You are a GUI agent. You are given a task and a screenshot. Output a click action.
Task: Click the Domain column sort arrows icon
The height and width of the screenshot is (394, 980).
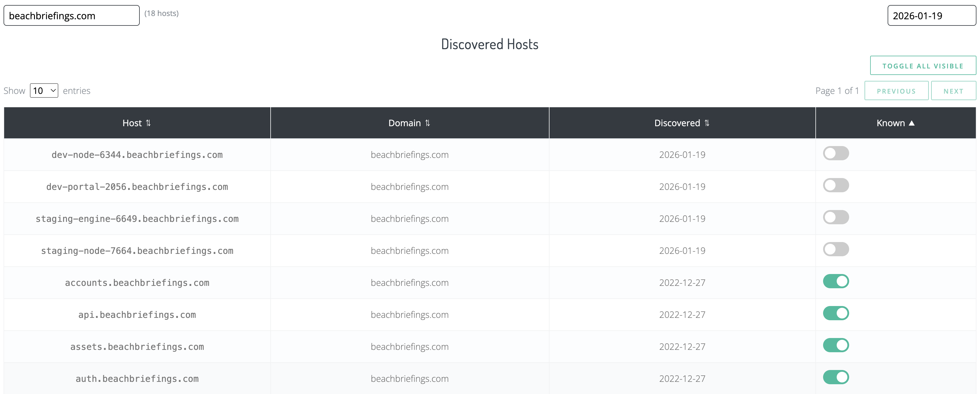point(428,123)
